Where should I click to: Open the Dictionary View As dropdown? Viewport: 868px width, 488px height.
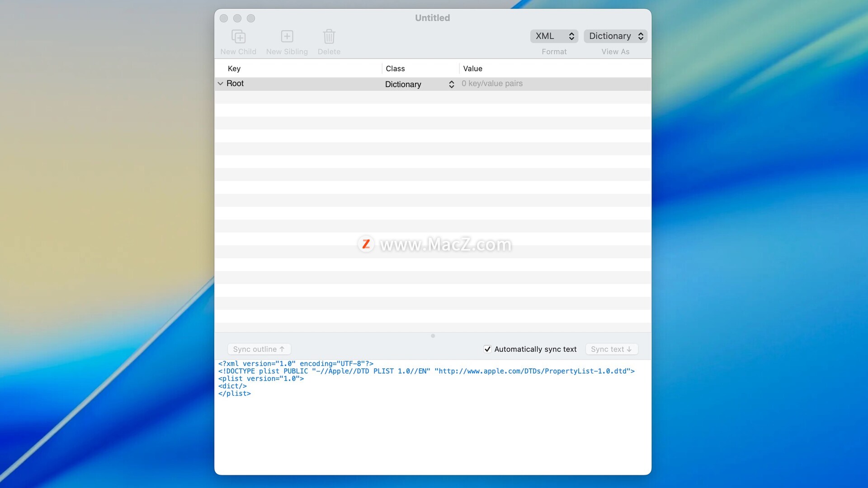coord(615,36)
